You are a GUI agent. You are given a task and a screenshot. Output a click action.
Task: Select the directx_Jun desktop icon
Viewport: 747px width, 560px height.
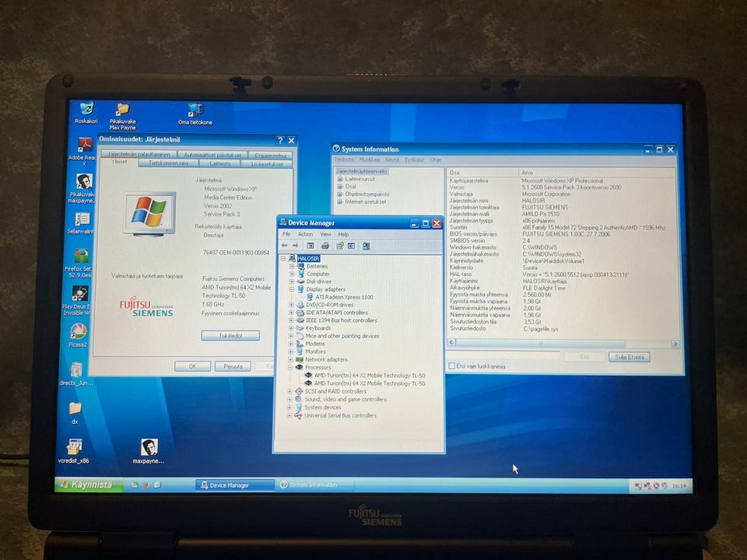(x=76, y=374)
